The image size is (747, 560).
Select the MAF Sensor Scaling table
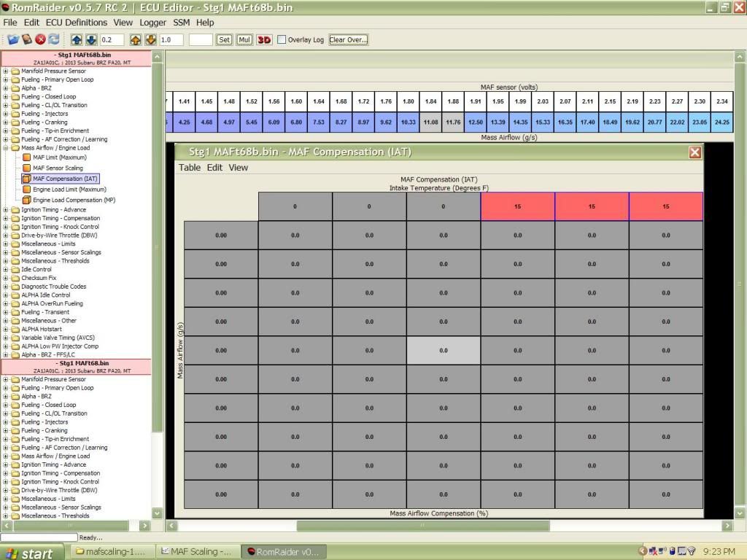(58, 168)
